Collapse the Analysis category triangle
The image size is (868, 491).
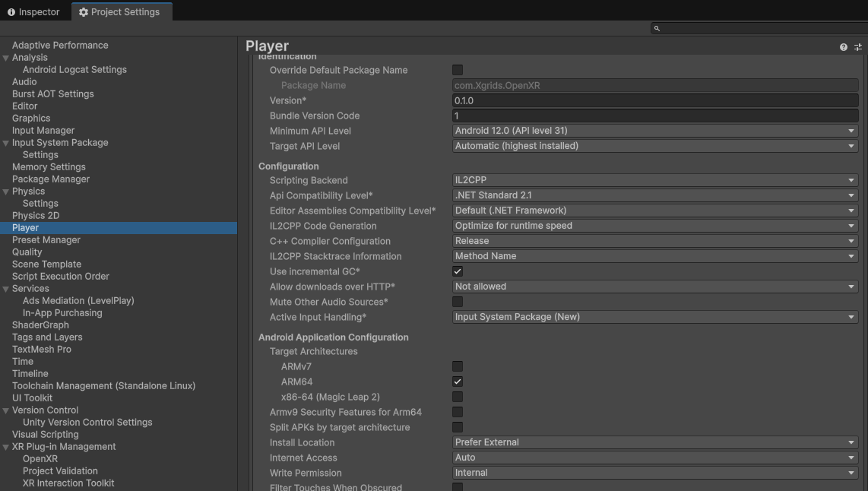click(5, 58)
